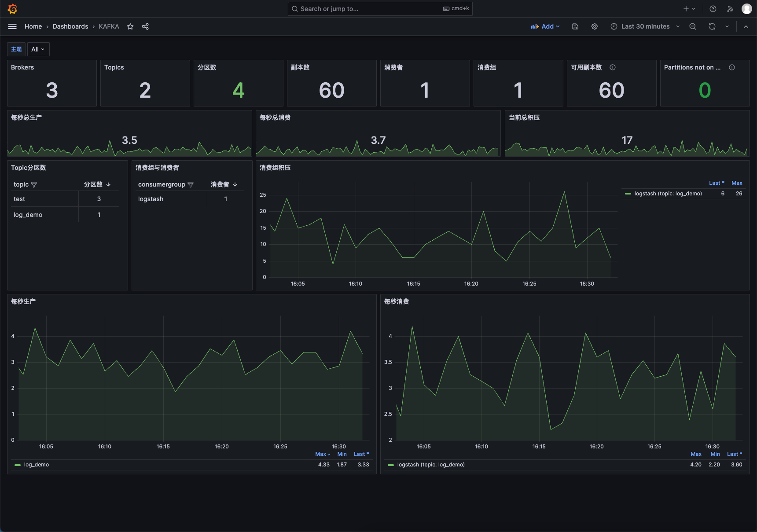Save the dashboard with disk icon
Image resolution: width=757 pixels, height=532 pixels.
575,26
